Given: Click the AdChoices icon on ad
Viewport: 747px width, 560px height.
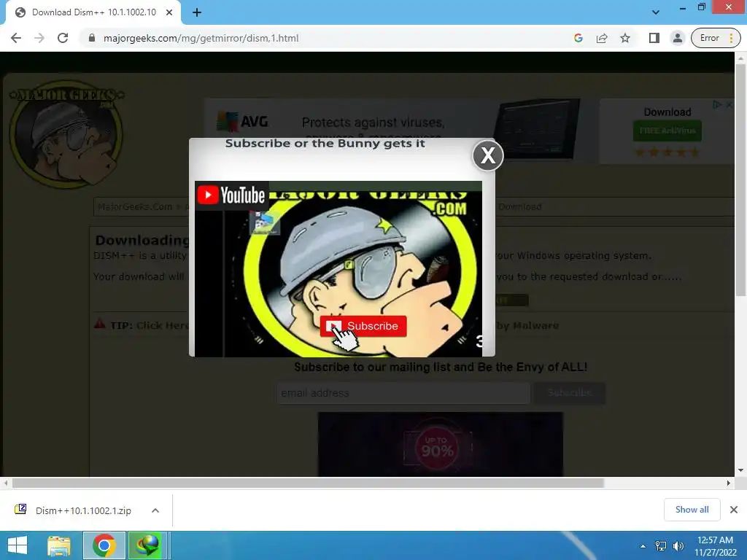Looking at the screenshot, I should click(716, 104).
